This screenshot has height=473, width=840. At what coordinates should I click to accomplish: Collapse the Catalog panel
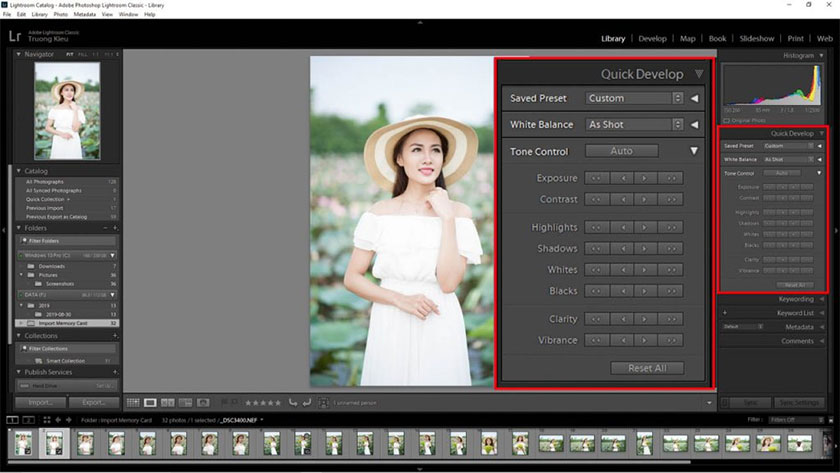[19, 171]
